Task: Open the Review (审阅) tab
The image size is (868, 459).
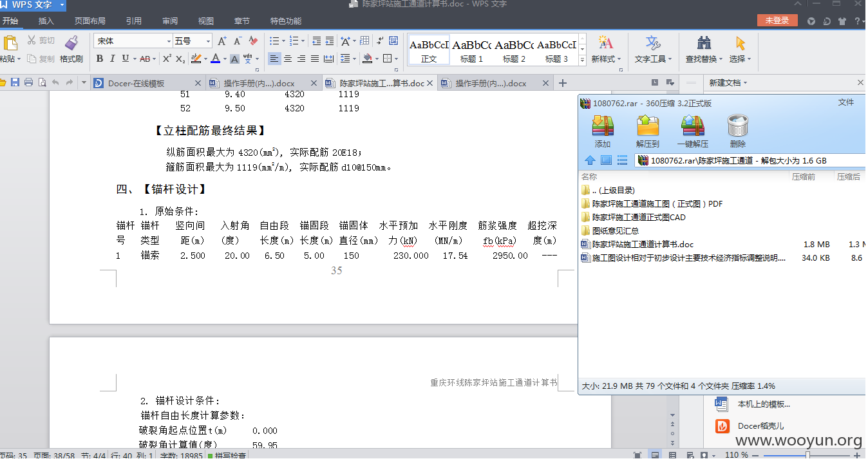Action: 170,21
